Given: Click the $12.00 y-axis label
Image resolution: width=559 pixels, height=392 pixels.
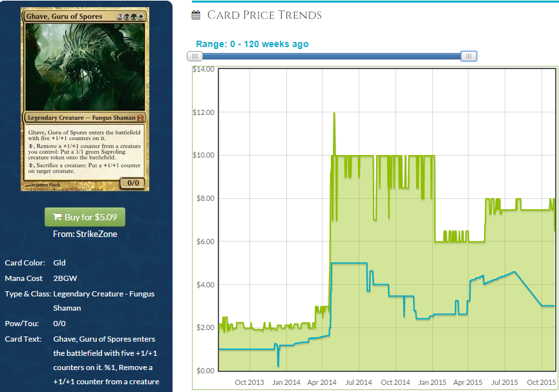Looking at the screenshot, I should tap(204, 112).
